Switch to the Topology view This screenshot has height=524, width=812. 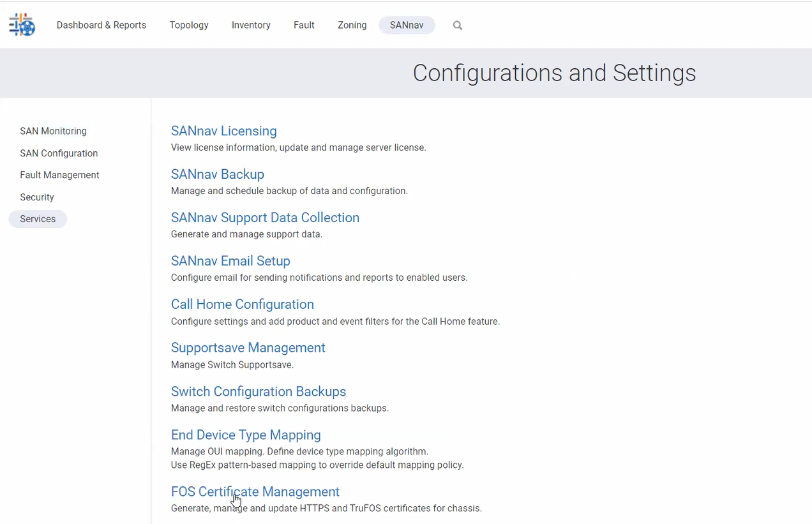[x=188, y=25]
